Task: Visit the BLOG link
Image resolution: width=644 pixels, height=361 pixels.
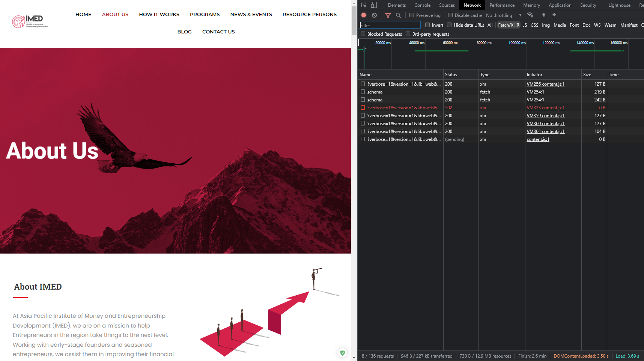Action: tap(185, 32)
